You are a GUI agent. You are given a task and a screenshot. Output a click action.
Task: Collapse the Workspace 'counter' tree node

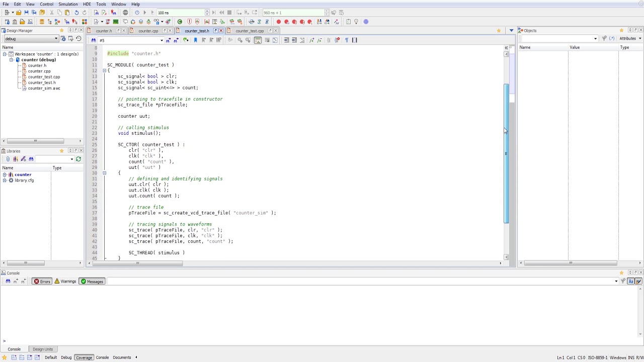click(x=5, y=54)
